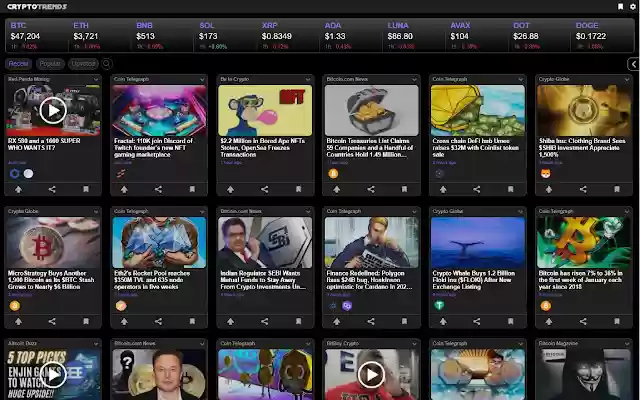Screen dimensions: 640x400
Task: Open the bookmarks icon in top bar
Action: click(620, 7)
